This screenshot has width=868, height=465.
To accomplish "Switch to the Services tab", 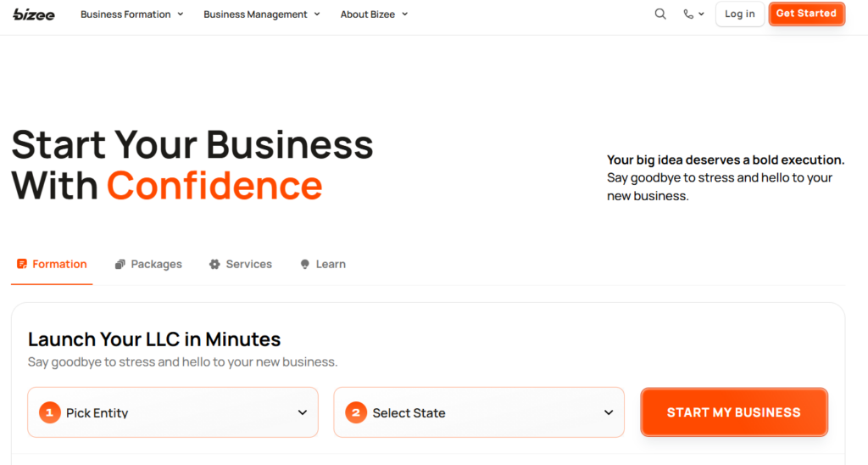I will pyautogui.click(x=248, y=264).
